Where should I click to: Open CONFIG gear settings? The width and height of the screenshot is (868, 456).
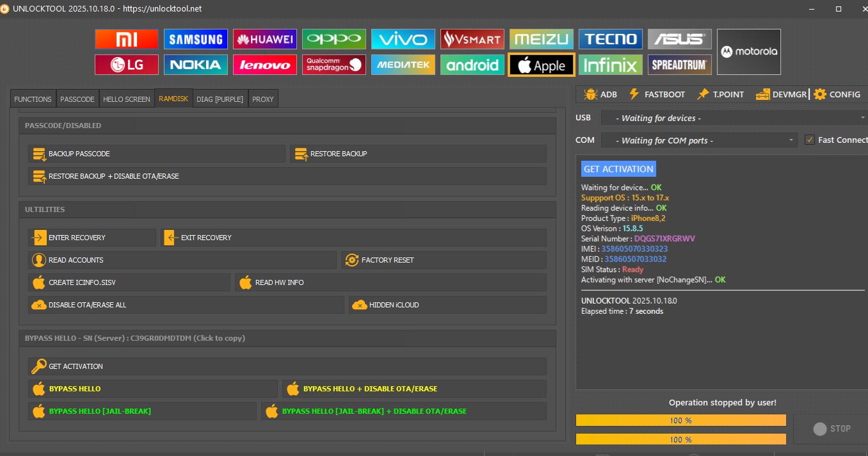pyautogui.click(x=837, y=94)
